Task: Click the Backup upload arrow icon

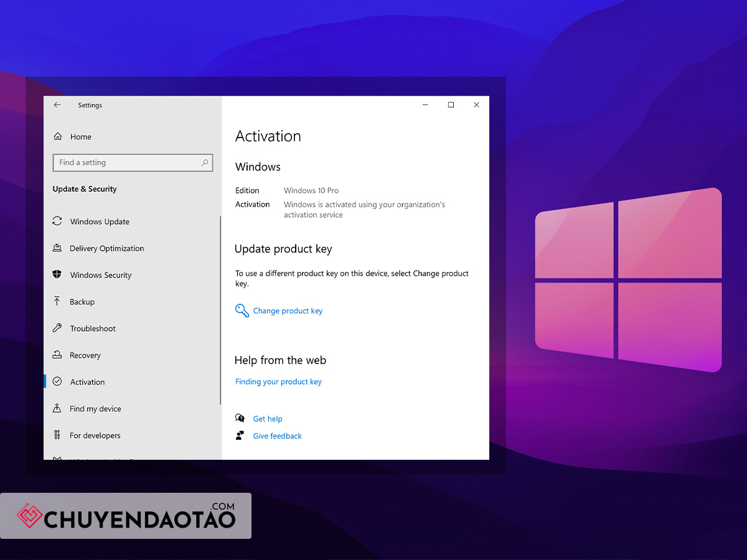Action: point(57,301)
